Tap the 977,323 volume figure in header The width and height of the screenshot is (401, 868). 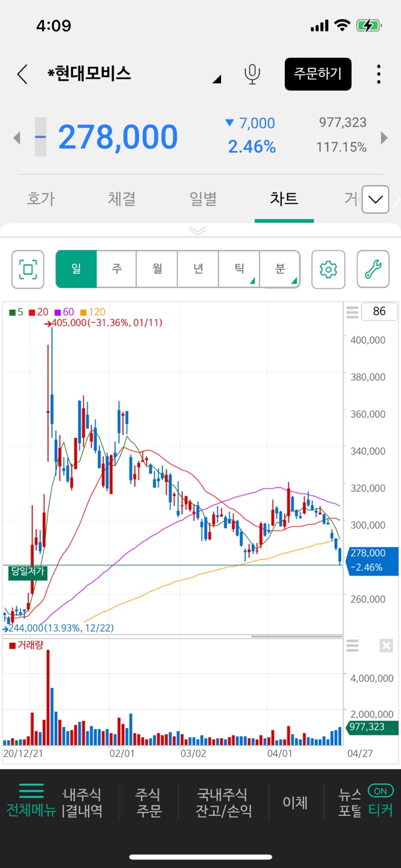pyautogui.click(x=343, y=122)
